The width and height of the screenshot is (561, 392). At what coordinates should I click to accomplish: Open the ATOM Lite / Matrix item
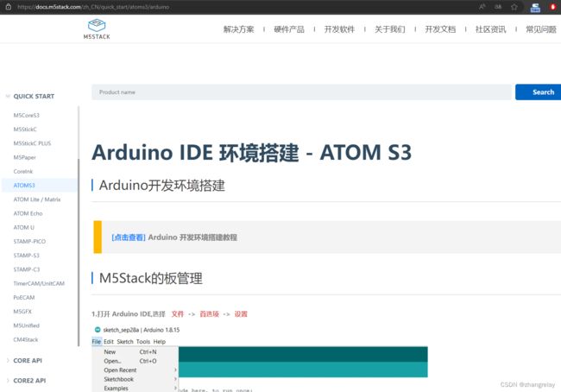click(x=37, y=199)
